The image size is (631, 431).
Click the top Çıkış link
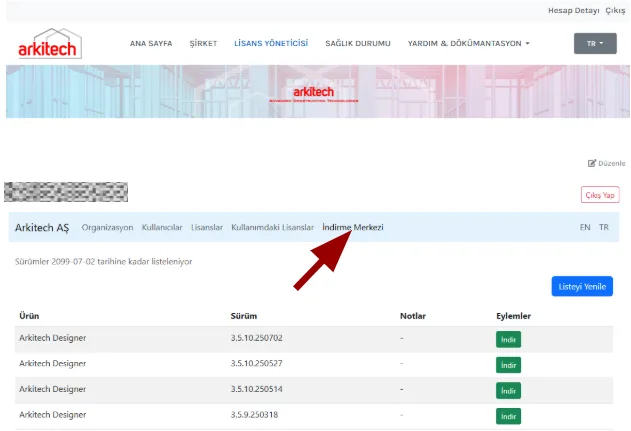point(615,10)
